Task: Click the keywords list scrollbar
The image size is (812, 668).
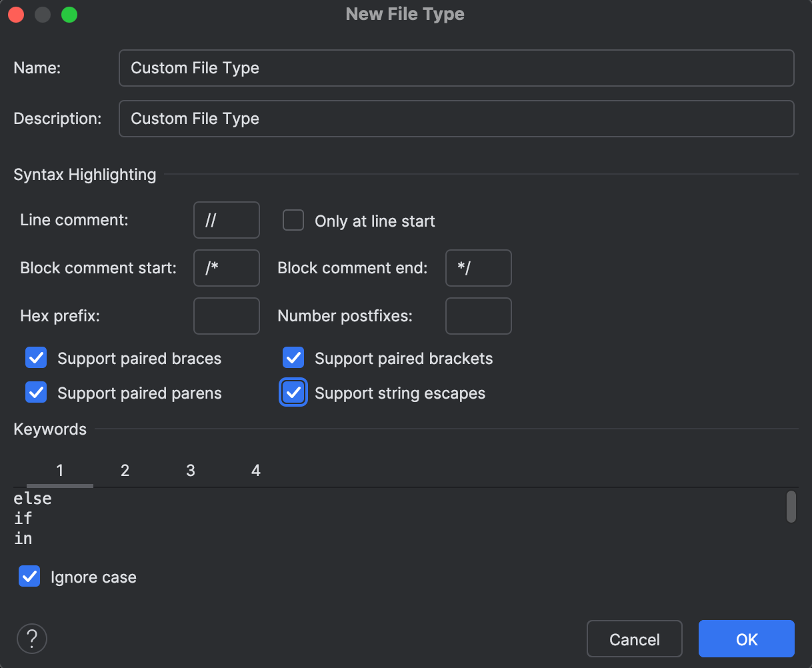Action: click(791, 508)
